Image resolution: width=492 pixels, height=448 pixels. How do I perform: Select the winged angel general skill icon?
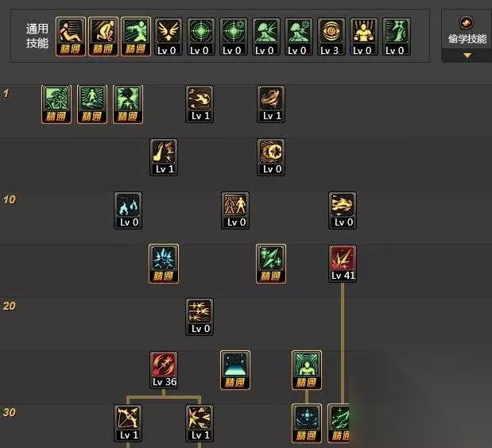click(x=169, y=37)
